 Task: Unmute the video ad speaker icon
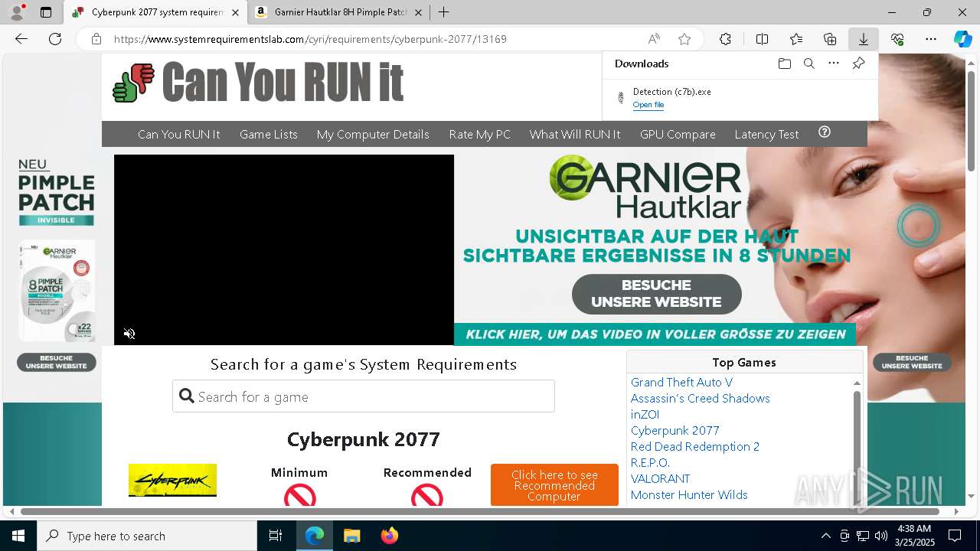pos(129,334)
